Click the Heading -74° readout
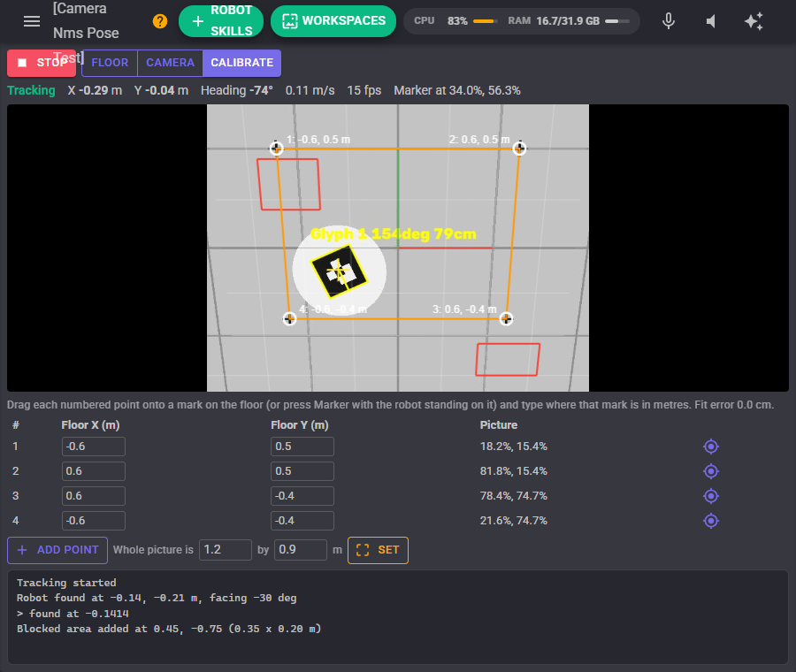This screenshot has height=672, width=796. coord(236,90)
